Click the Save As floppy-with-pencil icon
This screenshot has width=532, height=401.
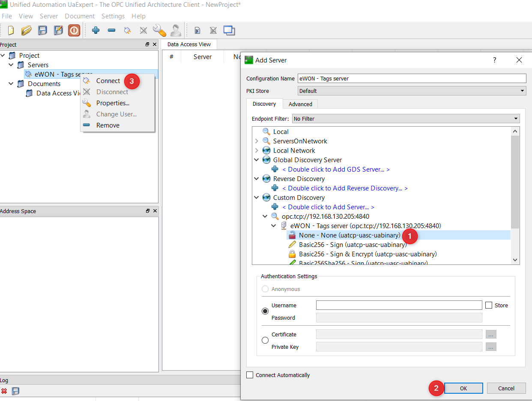(x=58, y=30)
